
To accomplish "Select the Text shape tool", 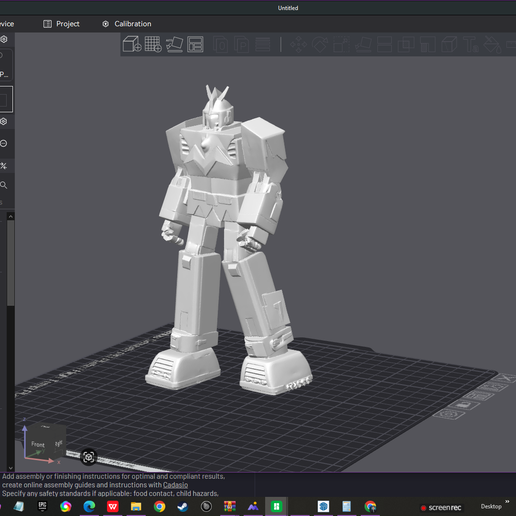I will tap(470, 44).
